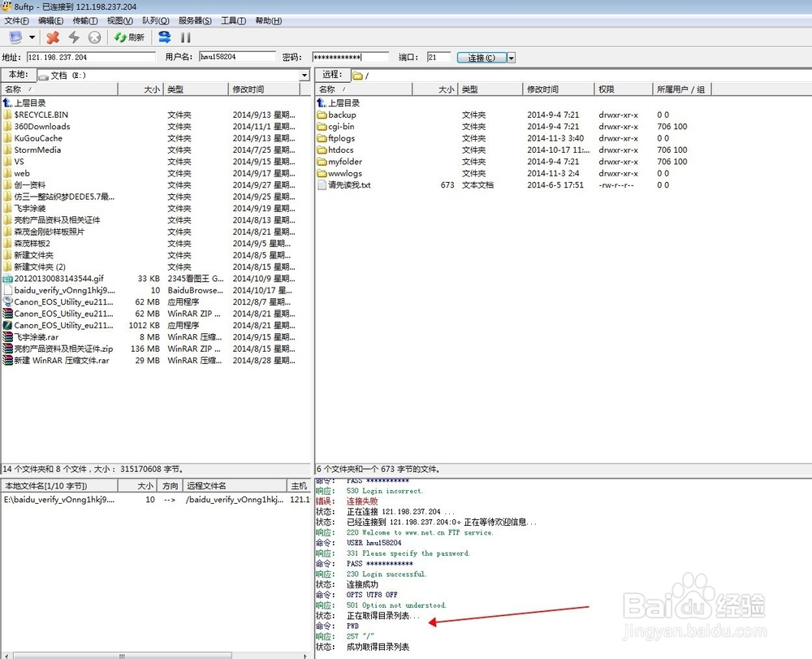Sort remote files by 权限 column

coord(624,89)
